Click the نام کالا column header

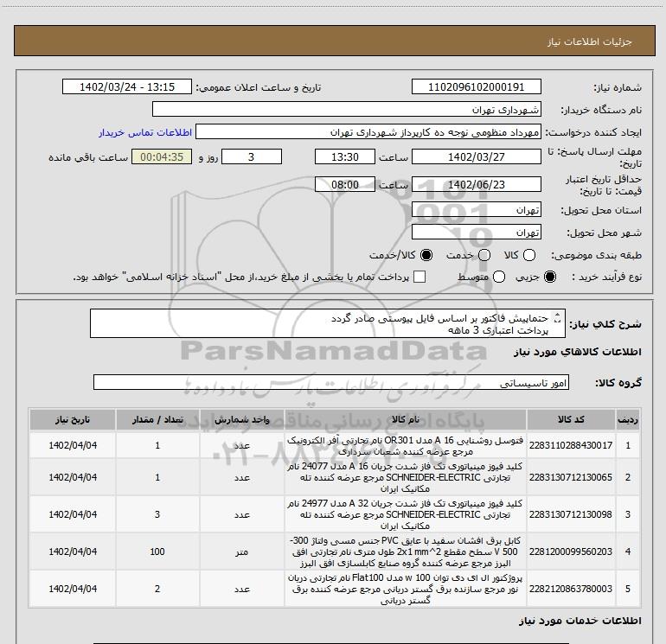(x=406, y=419)
